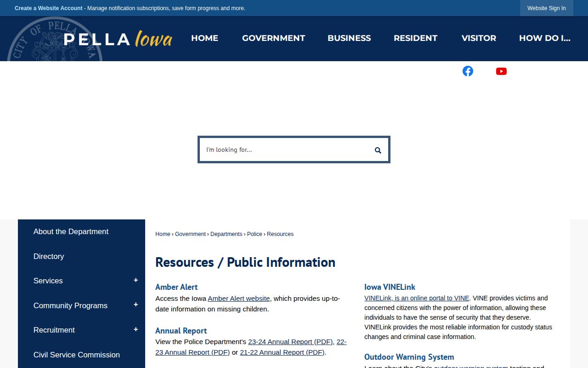This screenshot has width=588, height=368.
Task: Click the search magnifier icon
Action: point(378,150)
